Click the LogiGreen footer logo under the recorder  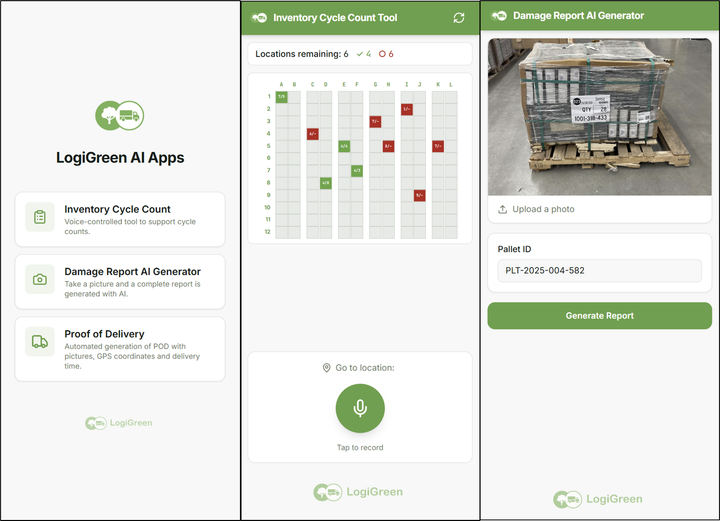tap(358, 492)
